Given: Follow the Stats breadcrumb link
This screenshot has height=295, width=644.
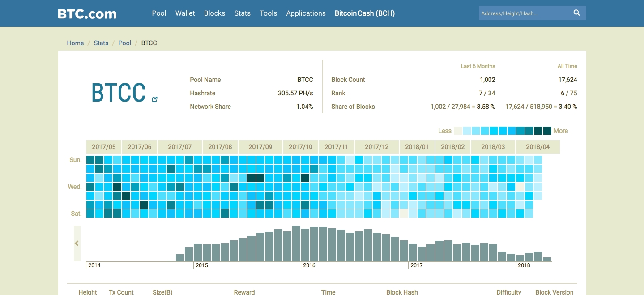Looking at the screenshot, I should tap(101, 43).
